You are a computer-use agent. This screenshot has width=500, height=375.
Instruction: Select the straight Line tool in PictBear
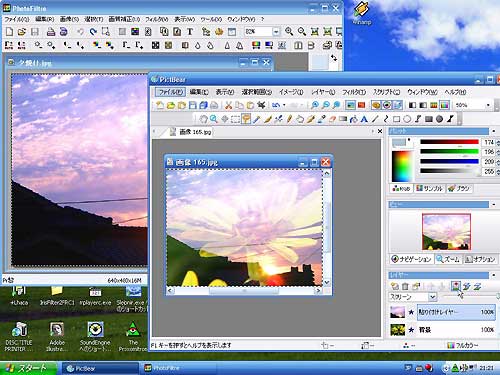(x=375, y=119)
